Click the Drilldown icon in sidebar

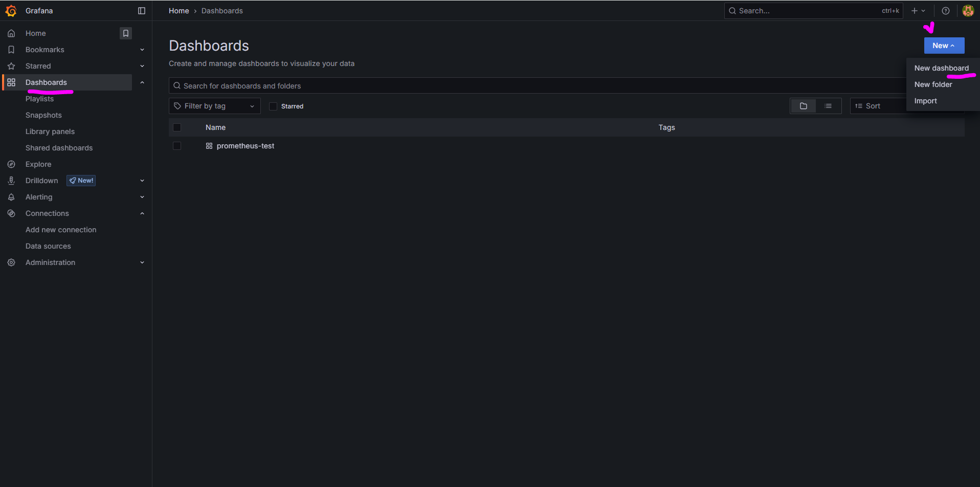(x=11, y=181)
